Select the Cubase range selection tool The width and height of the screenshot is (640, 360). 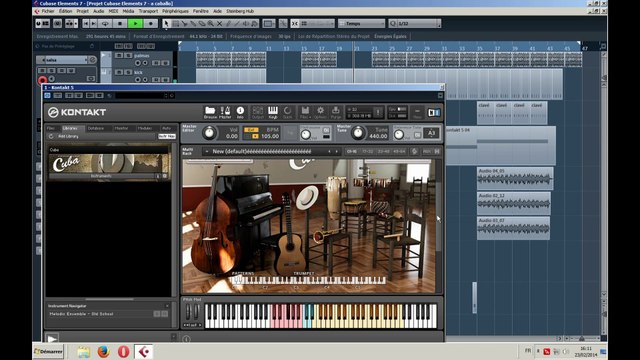[x=176, y=24]
